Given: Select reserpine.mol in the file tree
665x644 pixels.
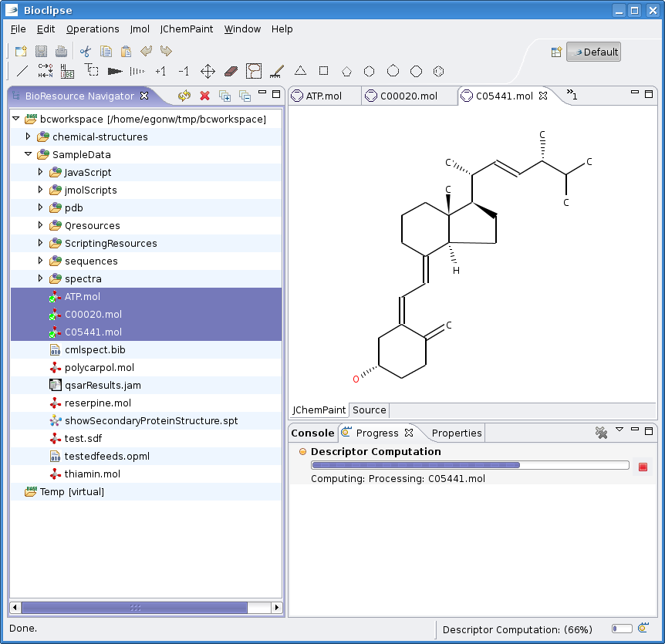Looking at the screenshot, I should pyautogui.click(x=97, y=403).
